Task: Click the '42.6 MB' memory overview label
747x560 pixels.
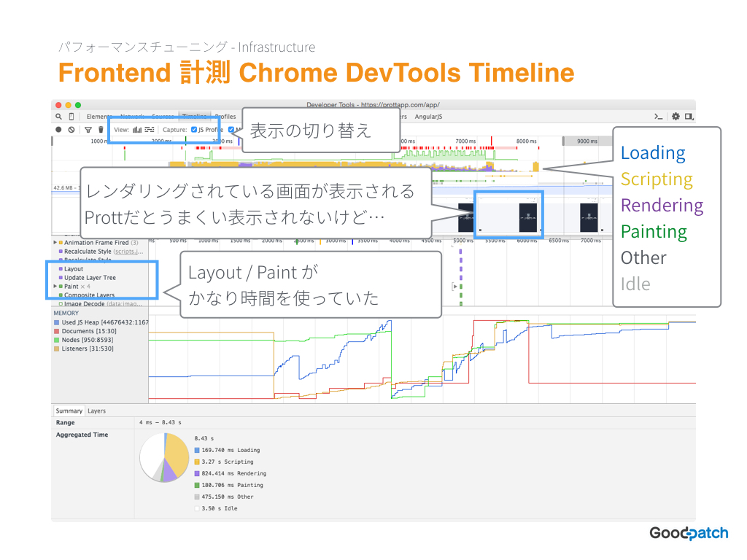Action: (63, 187)
